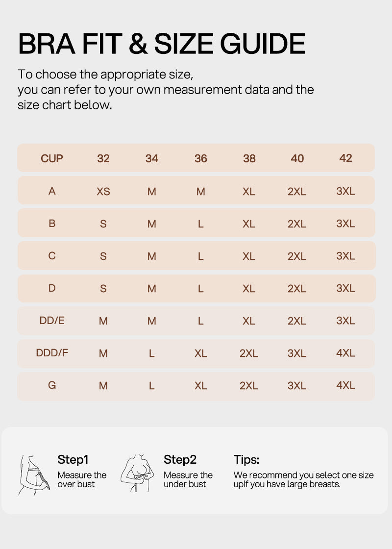Select cup B row label

click(52, 224)
